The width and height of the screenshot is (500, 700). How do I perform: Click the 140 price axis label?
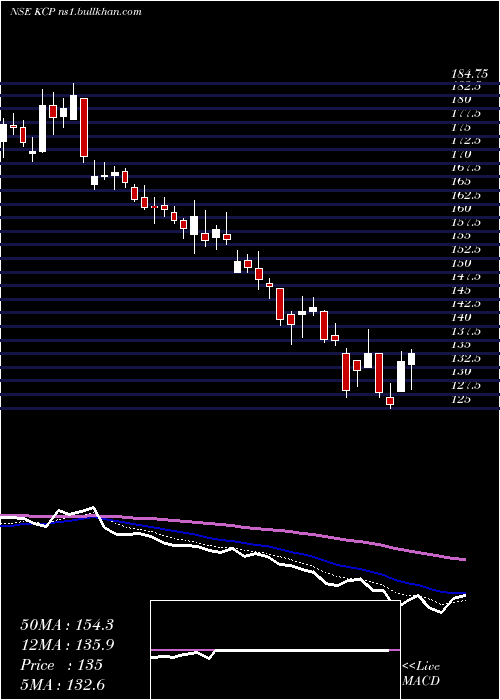coord(461,318)
